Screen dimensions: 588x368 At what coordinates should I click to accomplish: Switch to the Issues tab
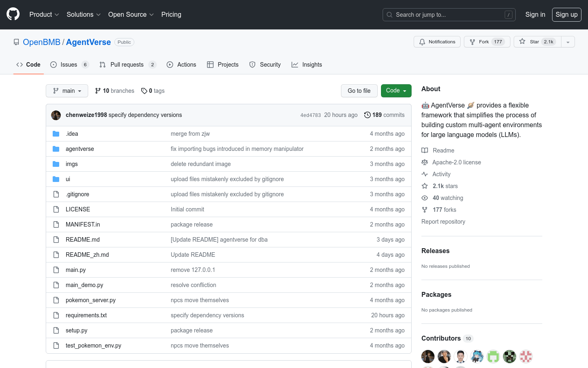[x=69, y=65]
